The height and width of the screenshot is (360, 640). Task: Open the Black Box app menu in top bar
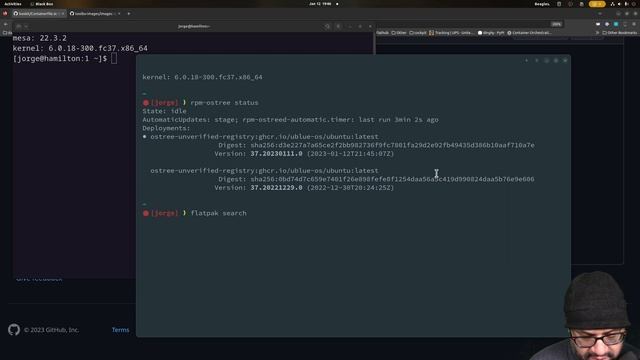[x=42, y=4]
